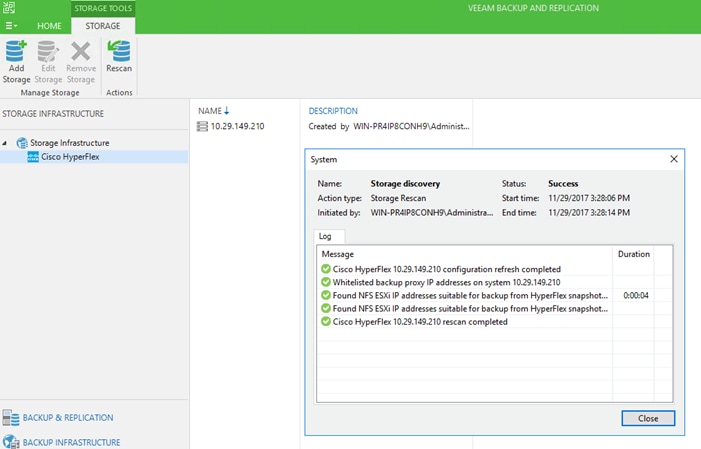
Task: Click the Storage Rescan action type value
Action: tap(398, 198)
